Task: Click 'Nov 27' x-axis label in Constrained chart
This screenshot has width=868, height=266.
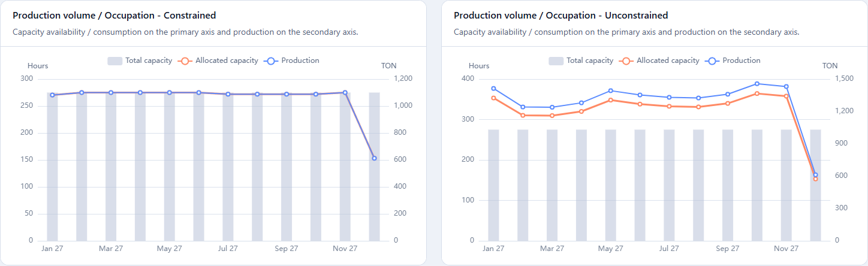Action: pyautogui.click(x=345, y=248)
